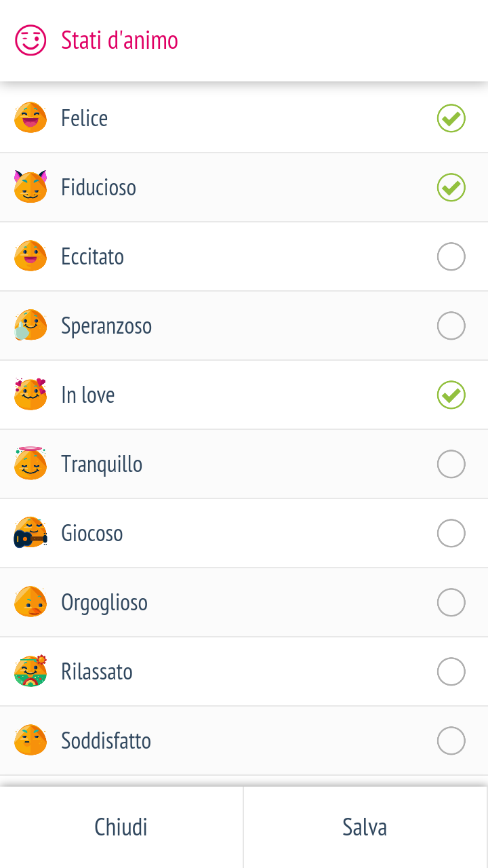
Task: Uncheck the Felice mood checkmark
Action: 451,118
